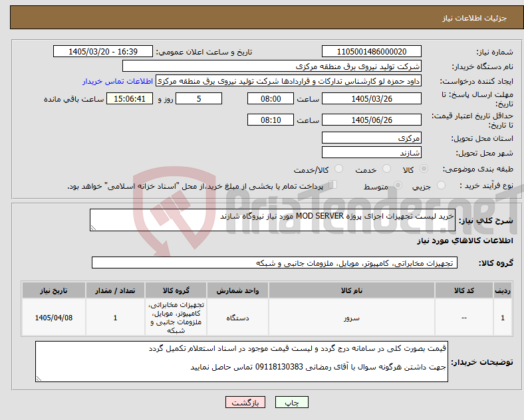Select the کالا radio button
Viewport: 524px width, 420px height.
coord(424,169)
